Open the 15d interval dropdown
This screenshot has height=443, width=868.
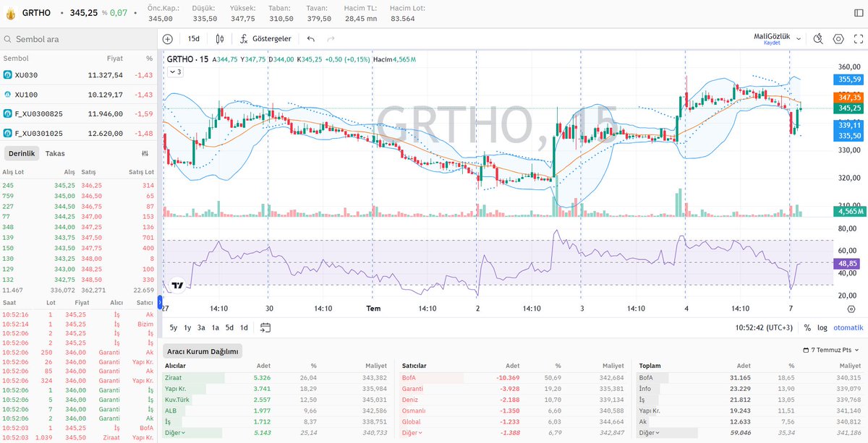[x=194, y=39]
